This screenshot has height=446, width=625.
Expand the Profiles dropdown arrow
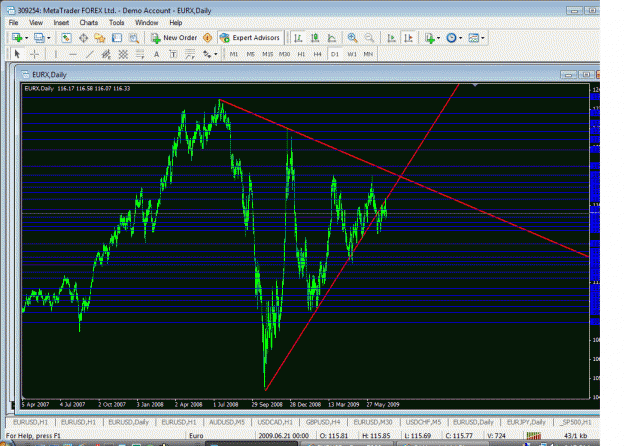pyautogui.click(x=49, y=38)
